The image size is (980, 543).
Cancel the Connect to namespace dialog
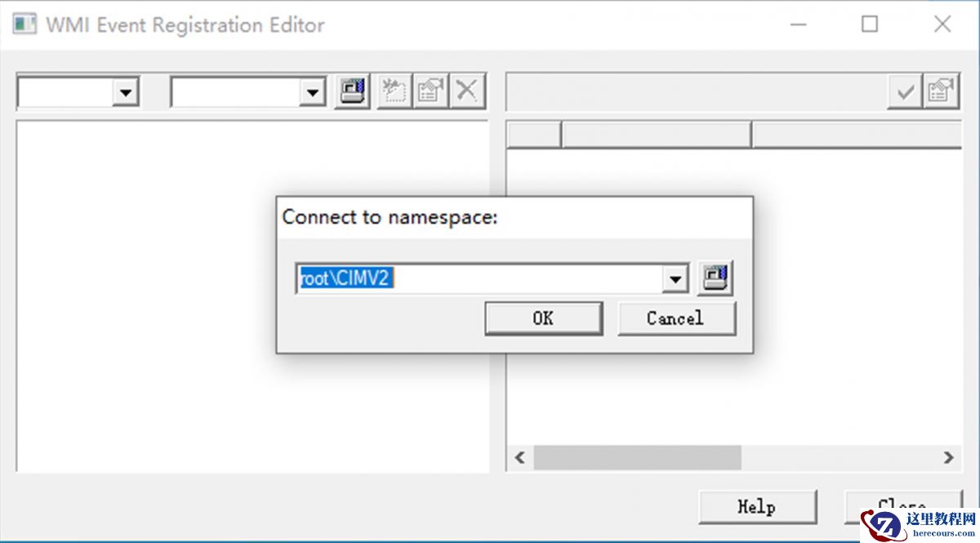point(676,318)
